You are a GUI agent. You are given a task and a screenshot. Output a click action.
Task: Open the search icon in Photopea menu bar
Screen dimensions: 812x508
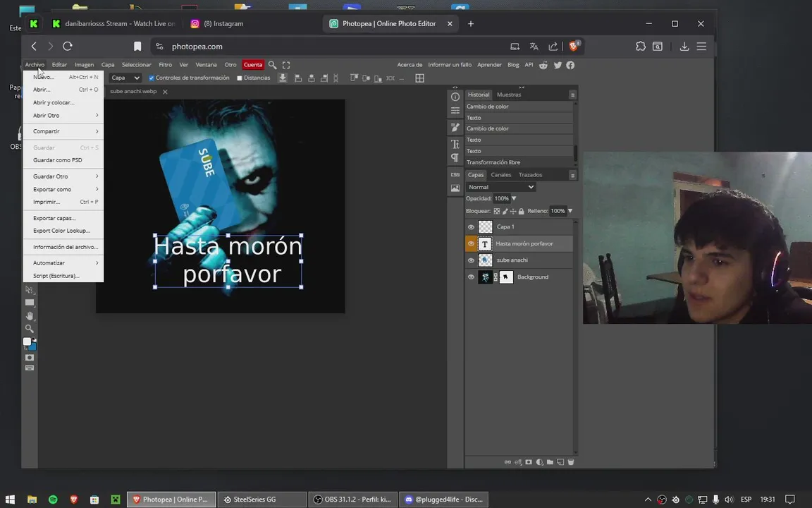point(272,65)
